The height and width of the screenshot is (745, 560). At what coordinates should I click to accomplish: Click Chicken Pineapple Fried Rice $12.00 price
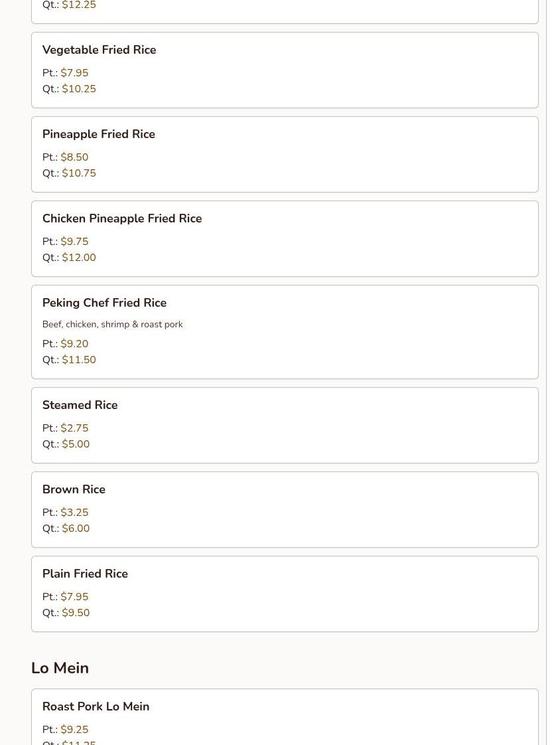tap(78, 258)
